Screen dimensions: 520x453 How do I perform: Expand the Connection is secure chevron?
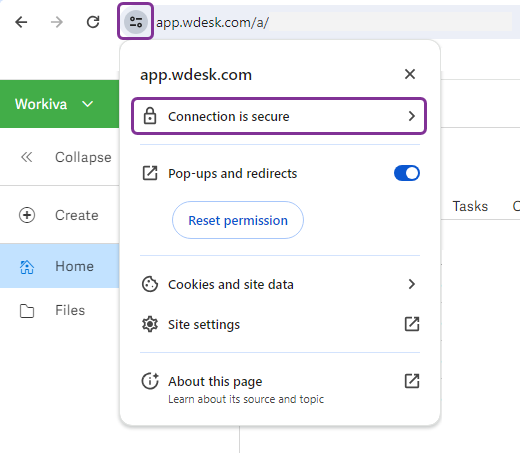point(412,116)
